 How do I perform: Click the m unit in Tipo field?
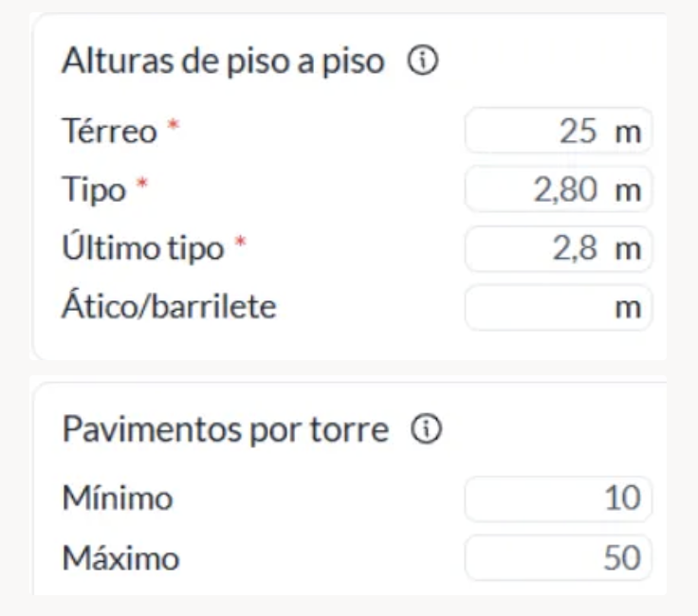(x=628, y=191)
